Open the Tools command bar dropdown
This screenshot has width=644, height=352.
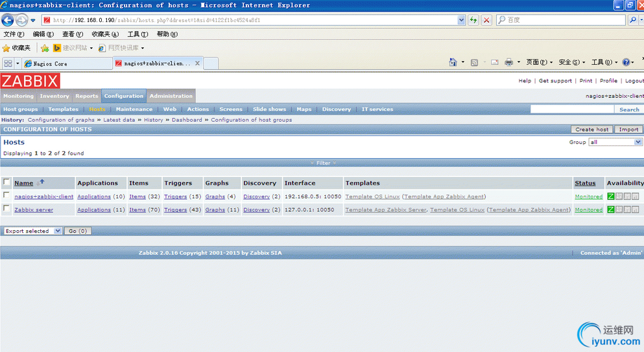point(604,62)
